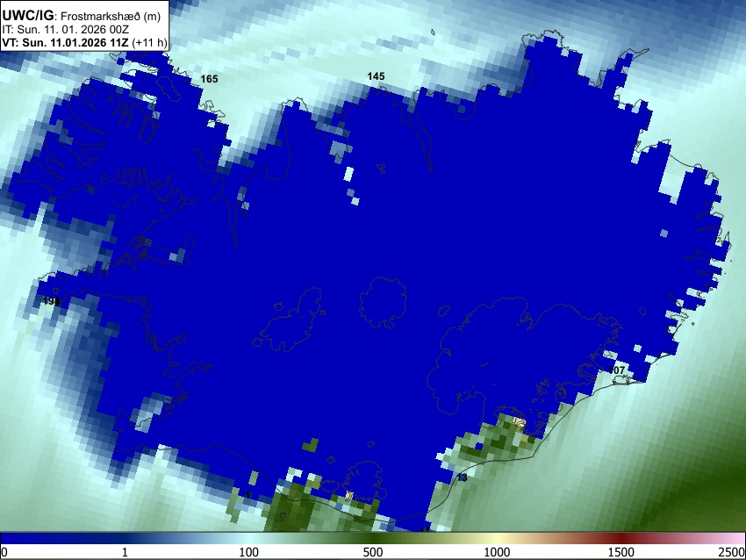
Task: Click the 165 value label on the map
Action: pyautogui.click(x=210, y=79)
